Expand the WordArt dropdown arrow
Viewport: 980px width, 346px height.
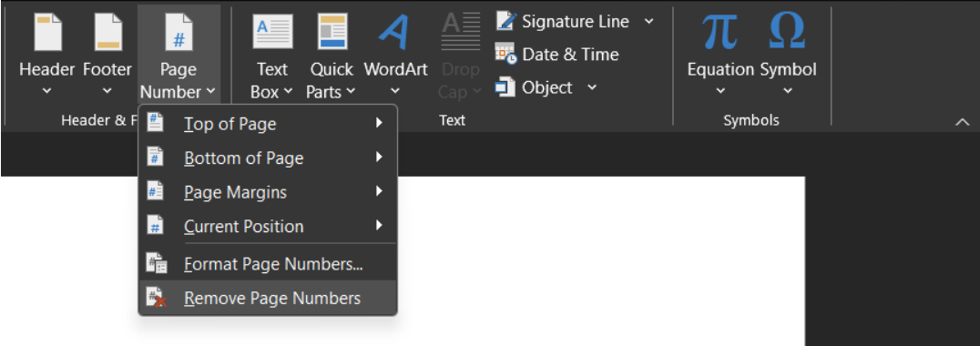click(395, 91)
